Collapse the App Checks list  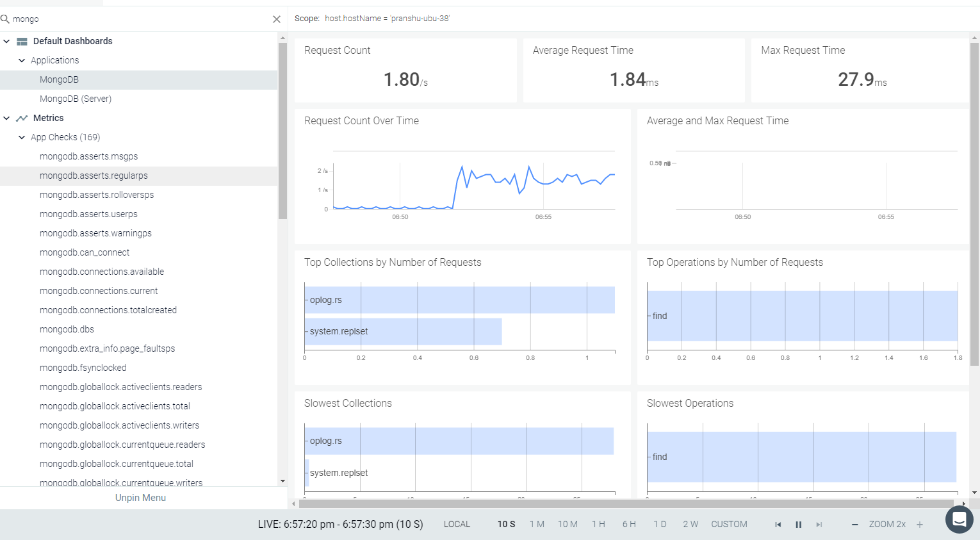point(22,137)
